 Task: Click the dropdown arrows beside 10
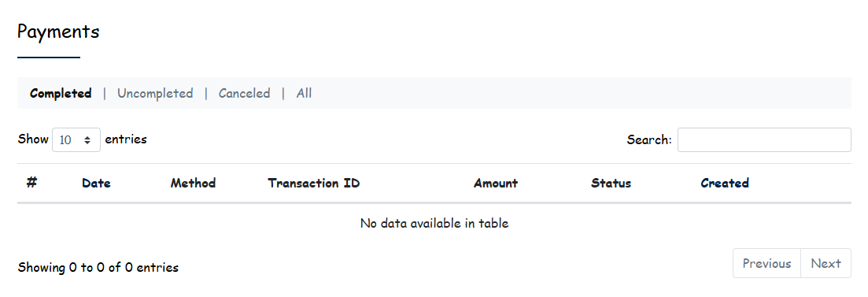tap(87, 140)
